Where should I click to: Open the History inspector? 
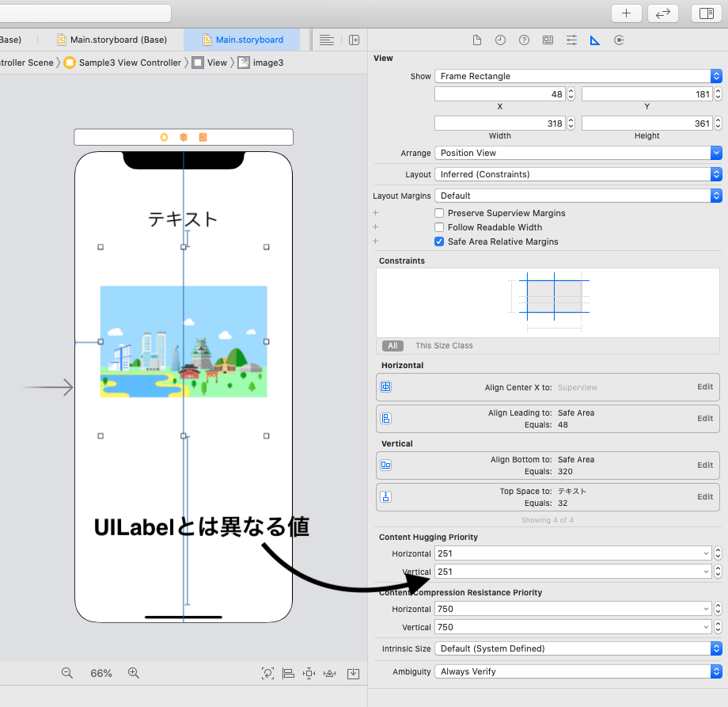(x=500, y=40)
